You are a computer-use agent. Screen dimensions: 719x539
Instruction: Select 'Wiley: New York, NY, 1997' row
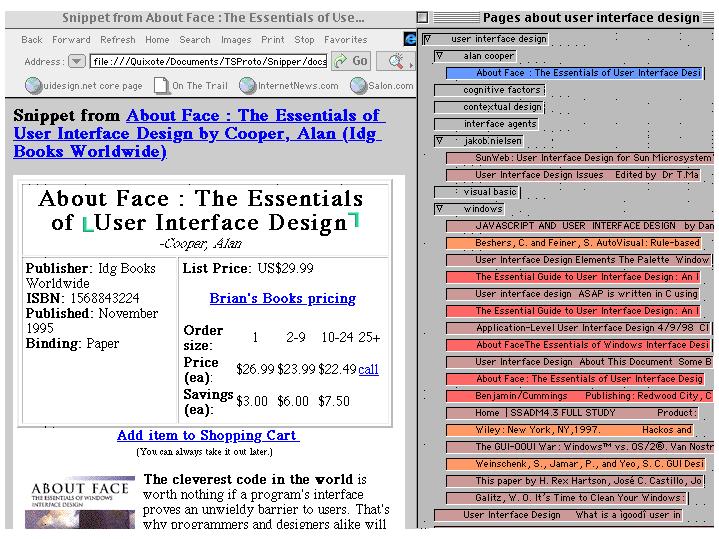click(x=570, y=429)
